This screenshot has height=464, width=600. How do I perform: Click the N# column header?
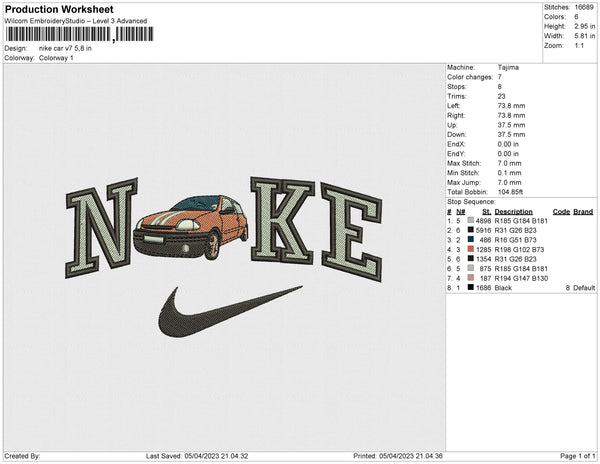pyautogui.click(x=461, y=212)
